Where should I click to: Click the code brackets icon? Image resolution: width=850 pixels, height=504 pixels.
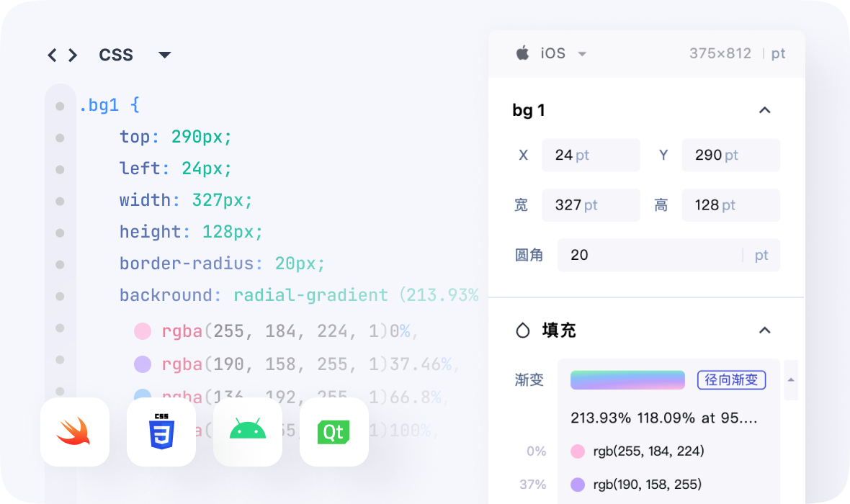62,55
